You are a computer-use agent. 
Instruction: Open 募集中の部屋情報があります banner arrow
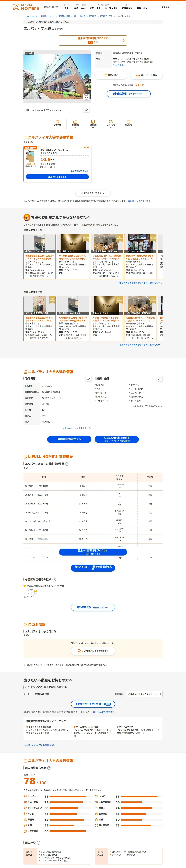click(124, 41)
